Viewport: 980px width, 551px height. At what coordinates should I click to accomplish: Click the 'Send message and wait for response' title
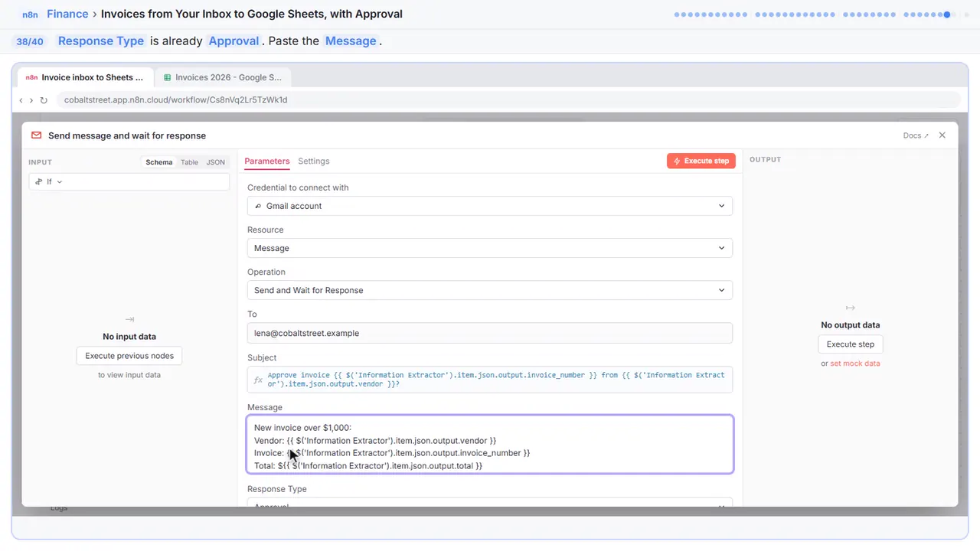tap(127, 135)
